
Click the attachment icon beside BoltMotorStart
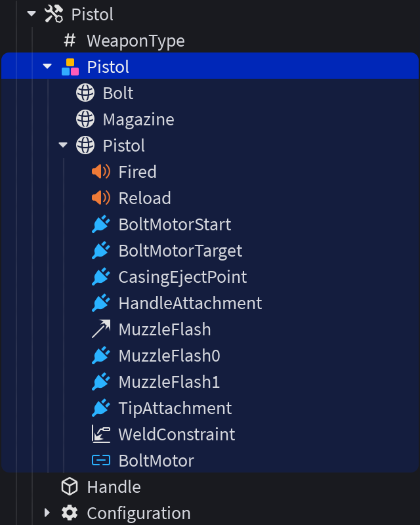101,224
